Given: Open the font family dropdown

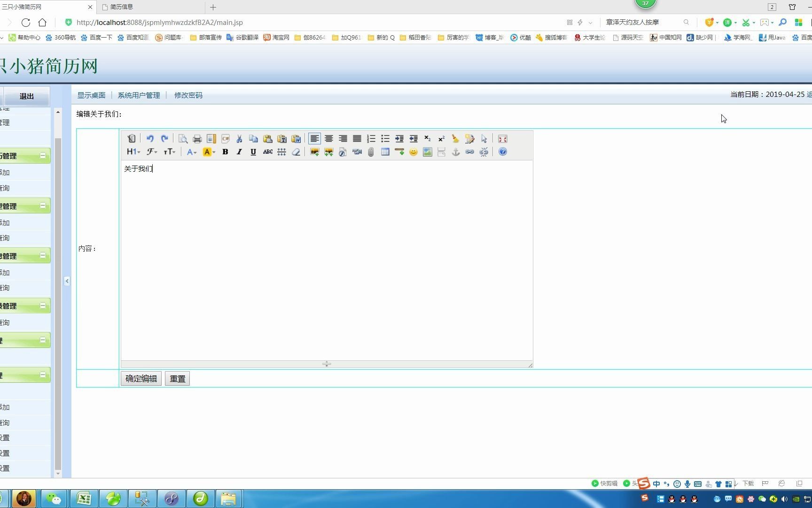Looking at the screenshot, I should [x=152, y=152].
